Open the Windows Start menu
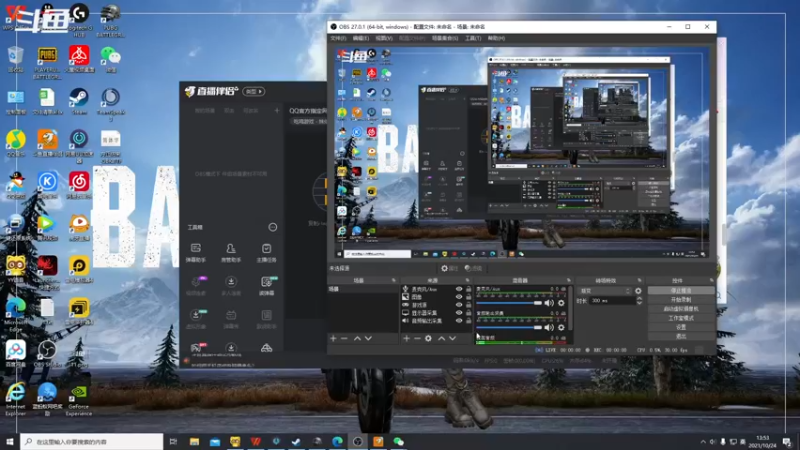 (x=10, y=441)
